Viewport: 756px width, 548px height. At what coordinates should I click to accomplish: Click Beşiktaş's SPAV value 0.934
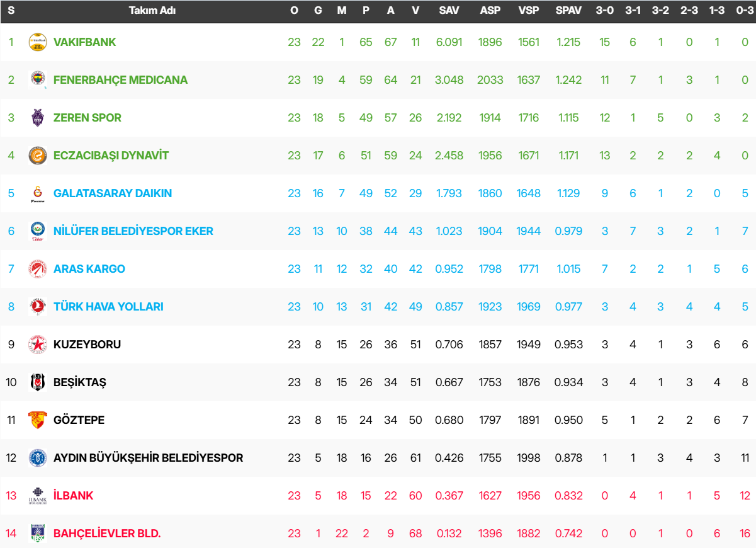coord(569,382)
